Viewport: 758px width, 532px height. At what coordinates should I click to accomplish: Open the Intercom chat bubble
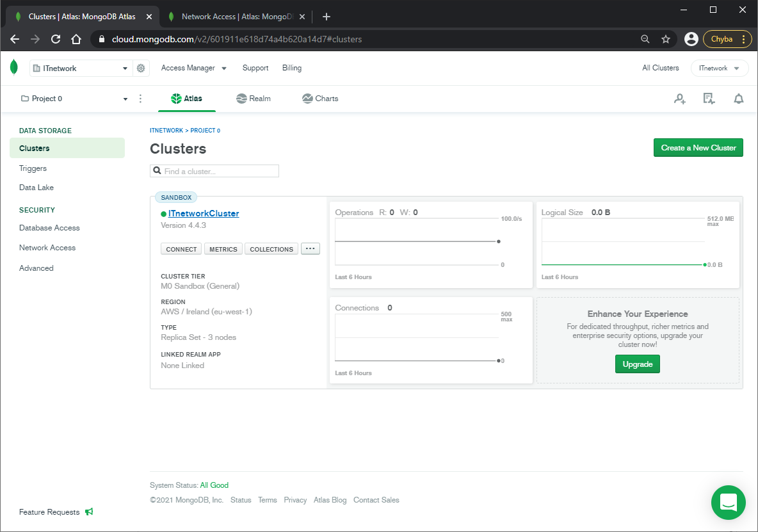(x=728, y=503)
